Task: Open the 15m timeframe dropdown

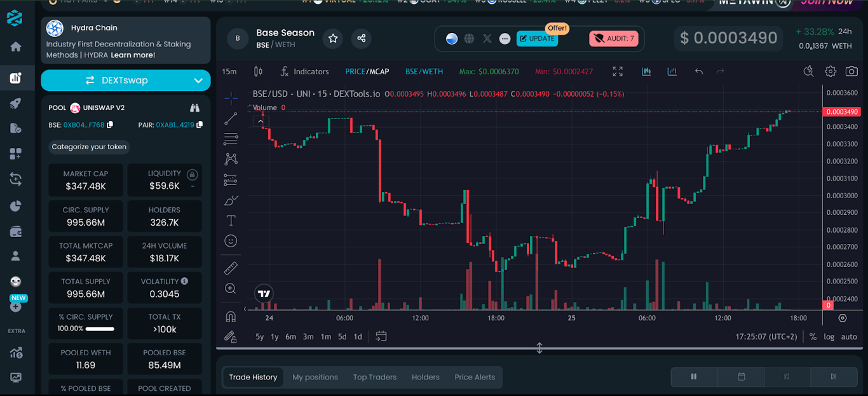Action: (x=229, y=71)
